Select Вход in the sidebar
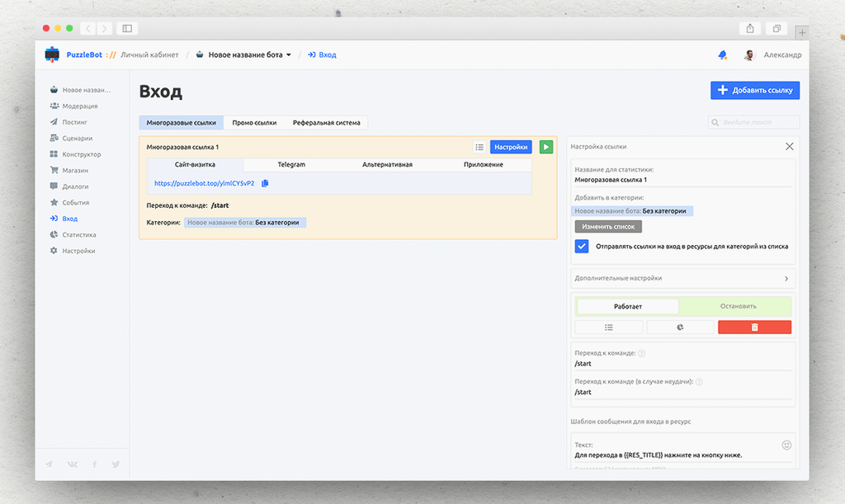845x504 pixels. pos(64,219)
